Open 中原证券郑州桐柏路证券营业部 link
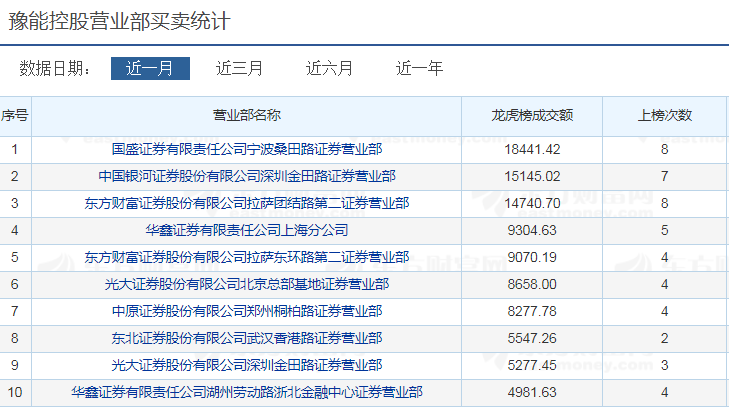Image resolution: width=729 pixels, height=409 pixels. [x=247, y=311]
